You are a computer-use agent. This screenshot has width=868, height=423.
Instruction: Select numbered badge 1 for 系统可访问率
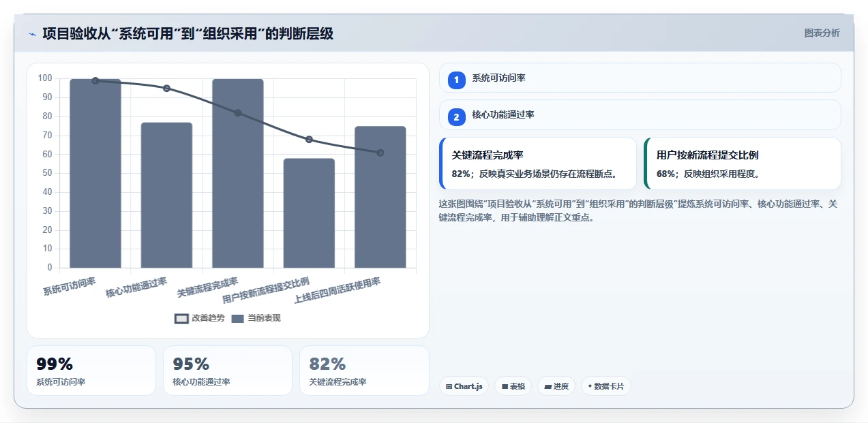[x=457, y=80]
